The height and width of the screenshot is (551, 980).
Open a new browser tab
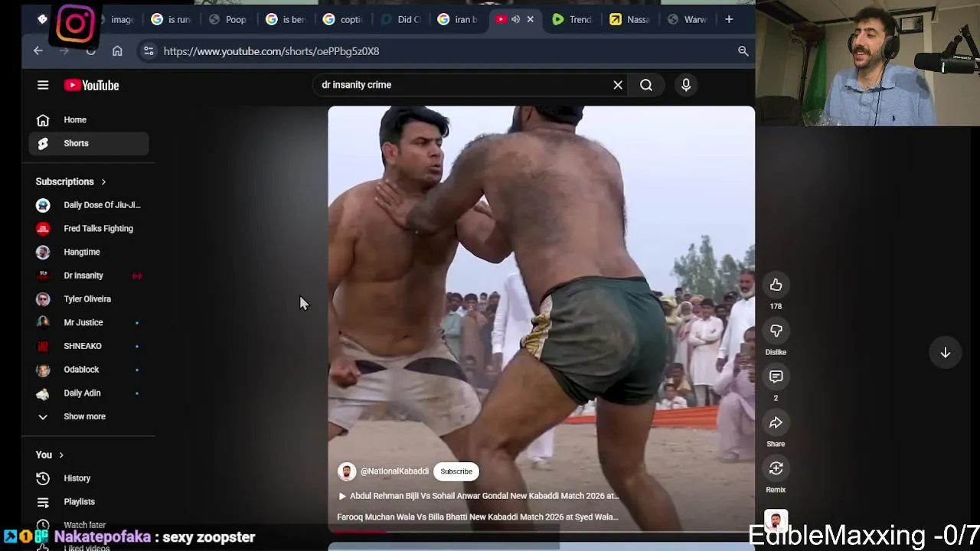tap(729, 20)
